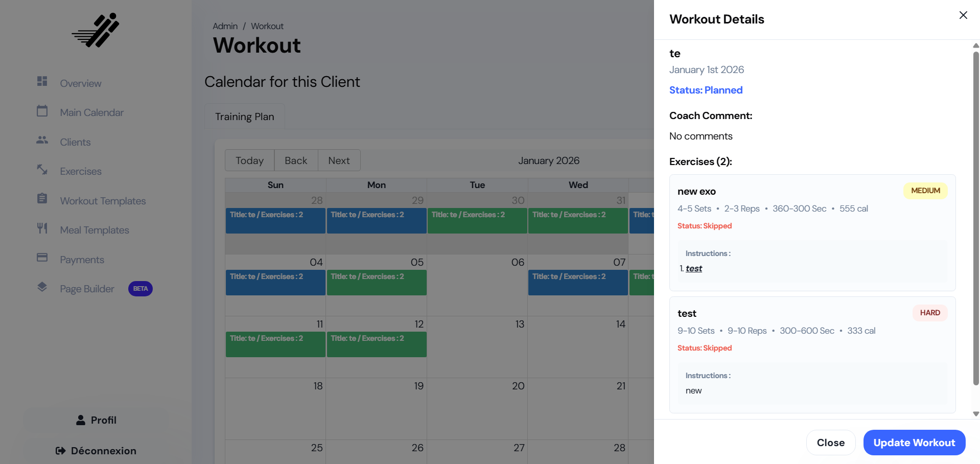Screen dimensions: 980x464
Task: Click the Page Builder layers icon
Action: tap(42, 287)
